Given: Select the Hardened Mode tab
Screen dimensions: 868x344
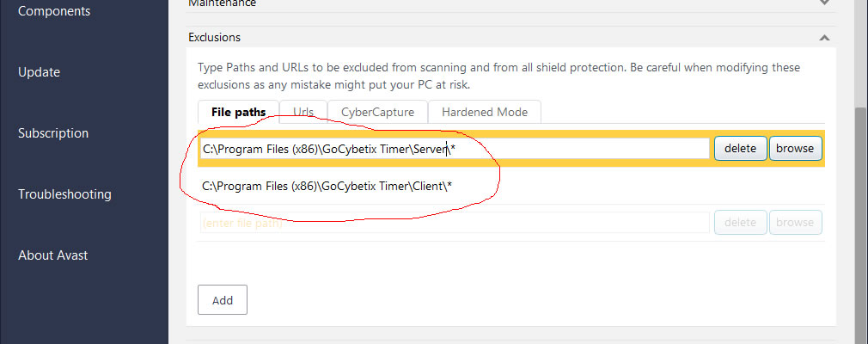Looking at the screenshot, I should 485,112.
